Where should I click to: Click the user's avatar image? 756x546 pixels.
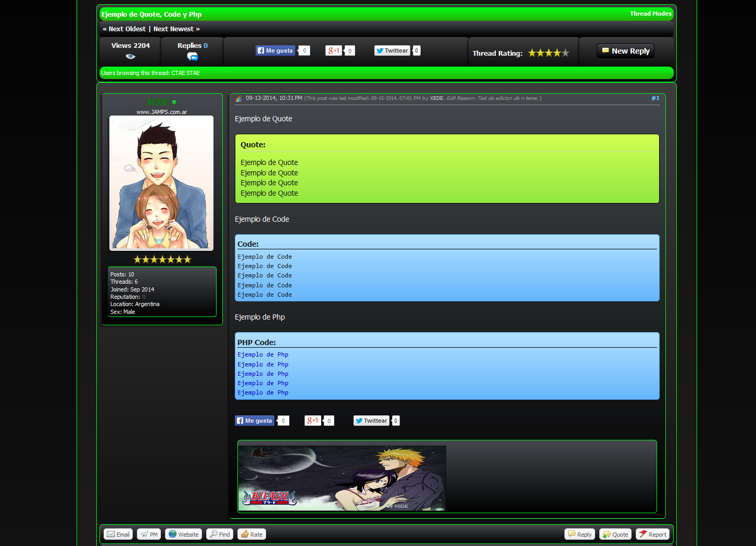coord(161,183)
